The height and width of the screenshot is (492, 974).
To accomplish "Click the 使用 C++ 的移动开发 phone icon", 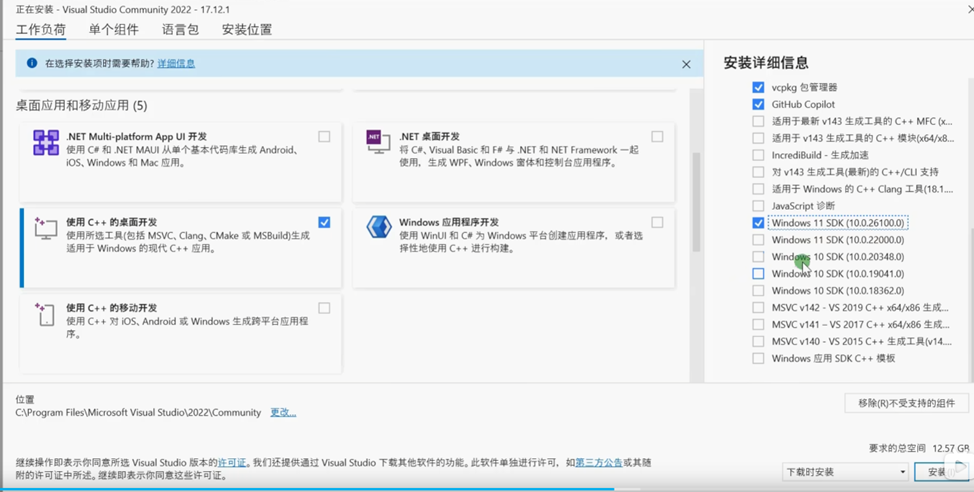I will point(45,314).
